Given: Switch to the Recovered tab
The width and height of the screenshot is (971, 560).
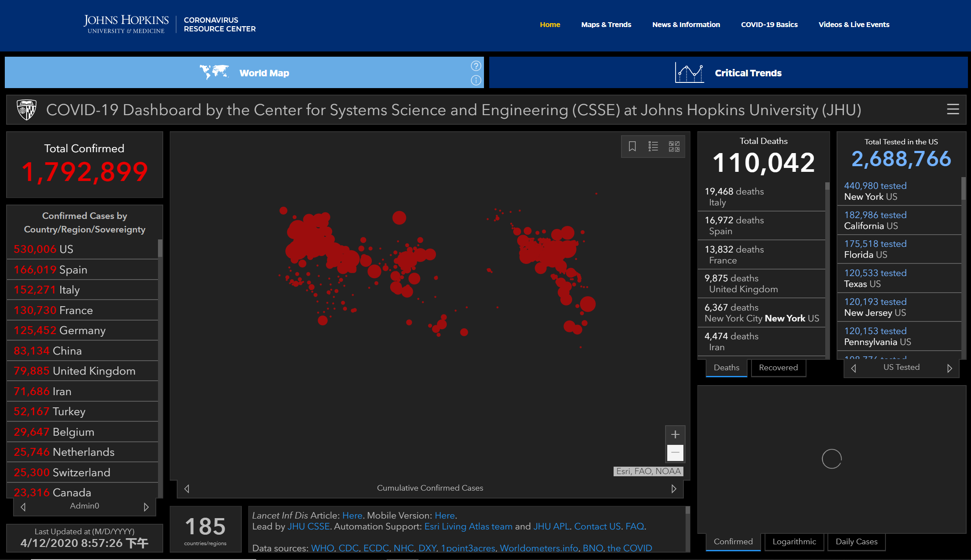Looking at the screenshot, I should point(778,368).
